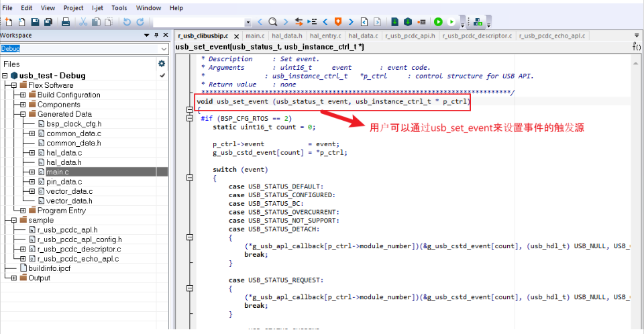Select vector_data.h in workspace tree
644x334 pixels.
tap(69, 201)
